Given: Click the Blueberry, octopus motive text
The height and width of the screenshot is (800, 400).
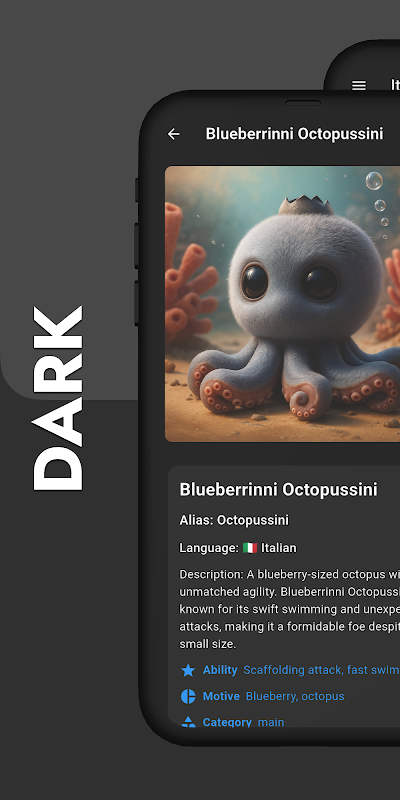Looking at the screenshot, I should (x=295, y=696).
